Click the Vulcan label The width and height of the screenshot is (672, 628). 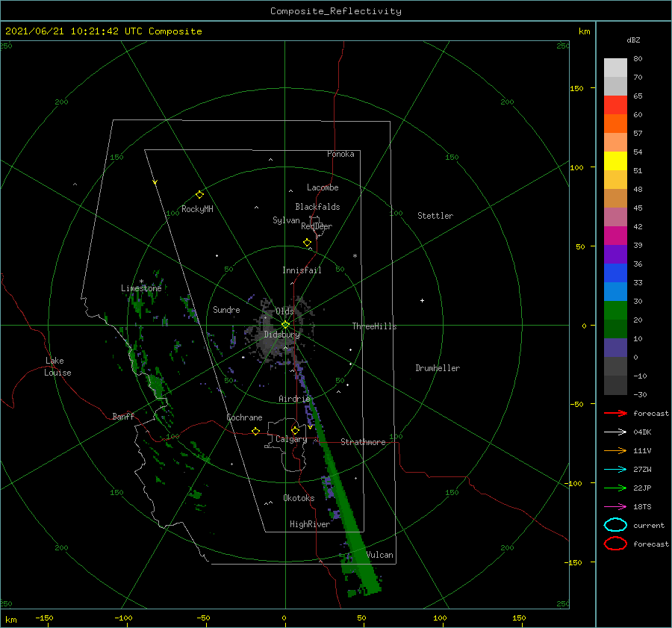pos(379,555)
